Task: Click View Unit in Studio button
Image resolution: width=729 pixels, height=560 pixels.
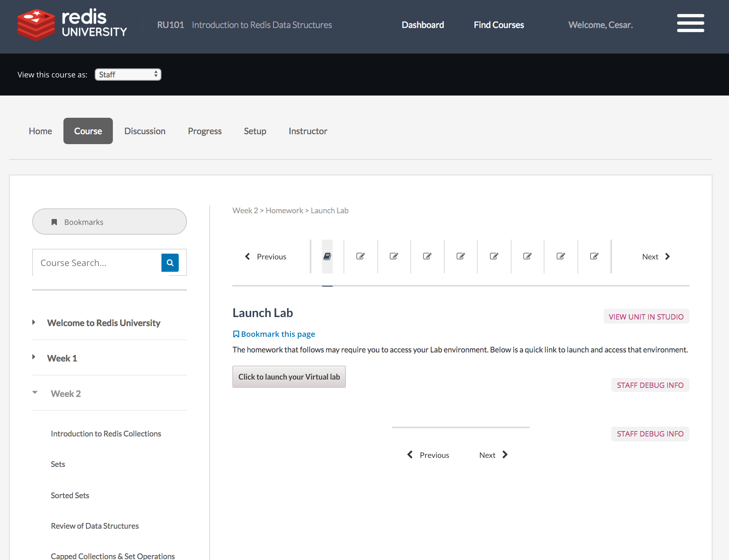Action: 646,317
